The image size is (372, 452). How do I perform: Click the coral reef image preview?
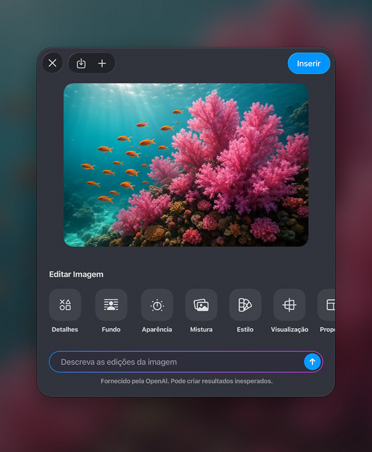(186, 165)
